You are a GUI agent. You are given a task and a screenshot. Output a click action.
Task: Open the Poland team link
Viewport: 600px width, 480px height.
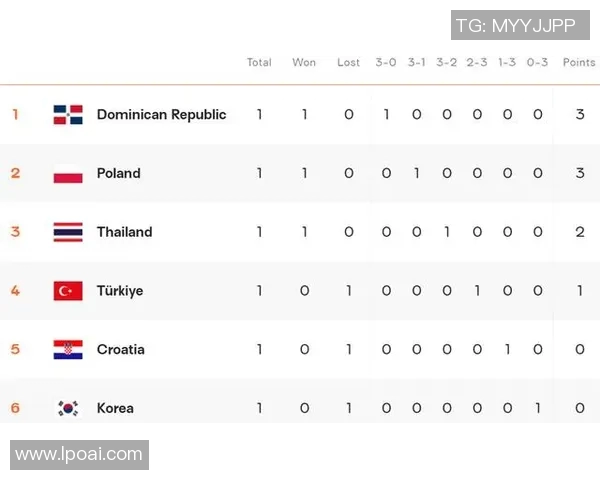coord(118,173)
